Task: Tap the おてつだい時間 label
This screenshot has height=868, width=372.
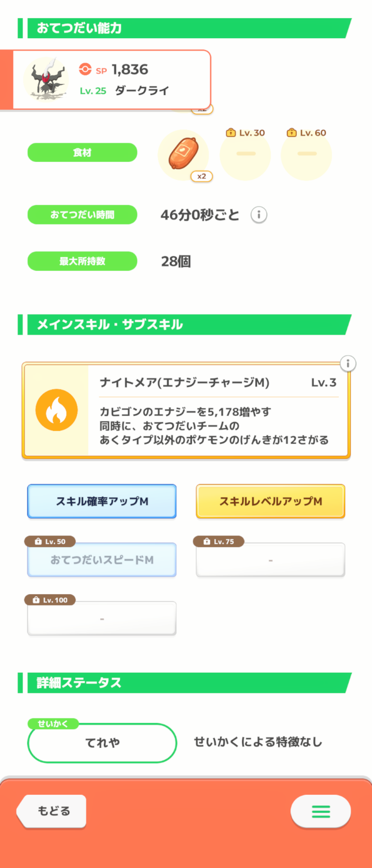Action: [82, 215]
